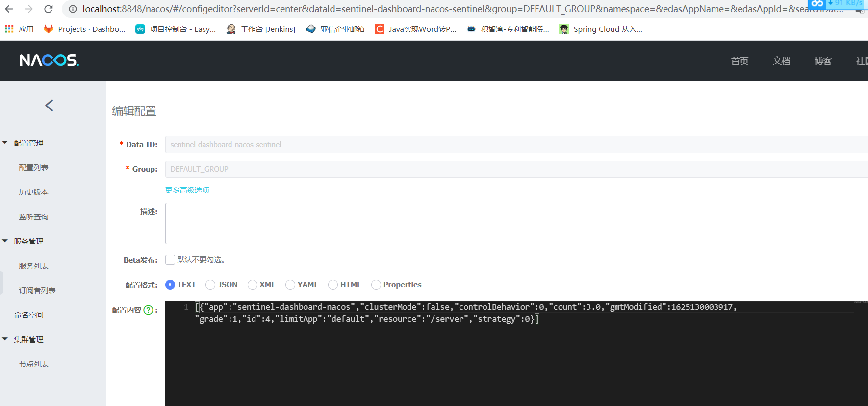Select the HTML format radio
Viewport: 868px width, 406px height.
[x=333, y=285]
